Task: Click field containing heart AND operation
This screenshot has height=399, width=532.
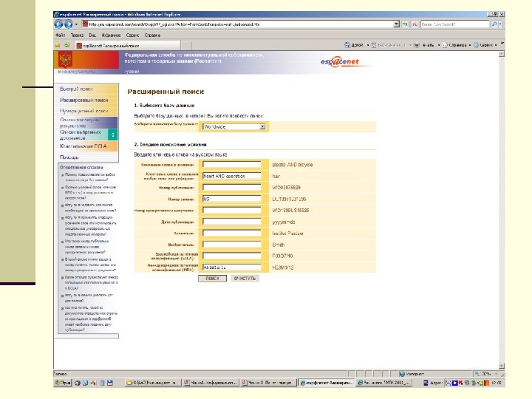Action: coord(232,176)
